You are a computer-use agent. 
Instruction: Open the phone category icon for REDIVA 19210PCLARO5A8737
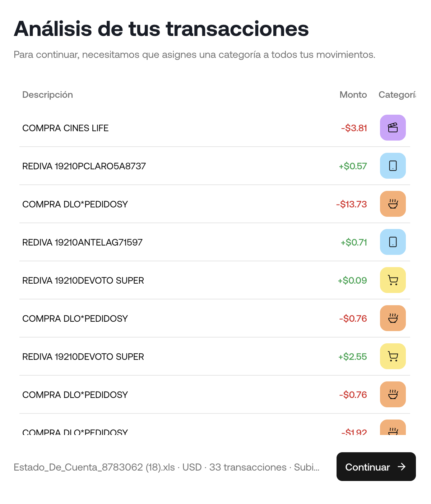393,166
